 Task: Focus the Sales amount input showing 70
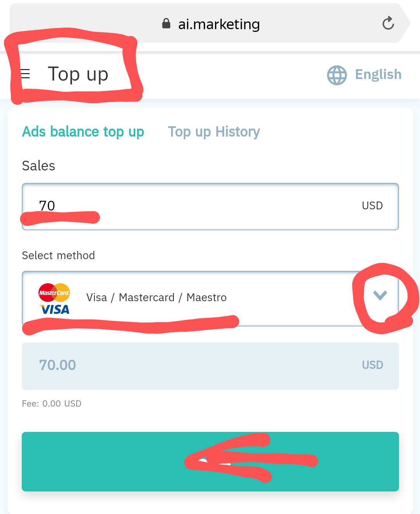coord(210,207)
